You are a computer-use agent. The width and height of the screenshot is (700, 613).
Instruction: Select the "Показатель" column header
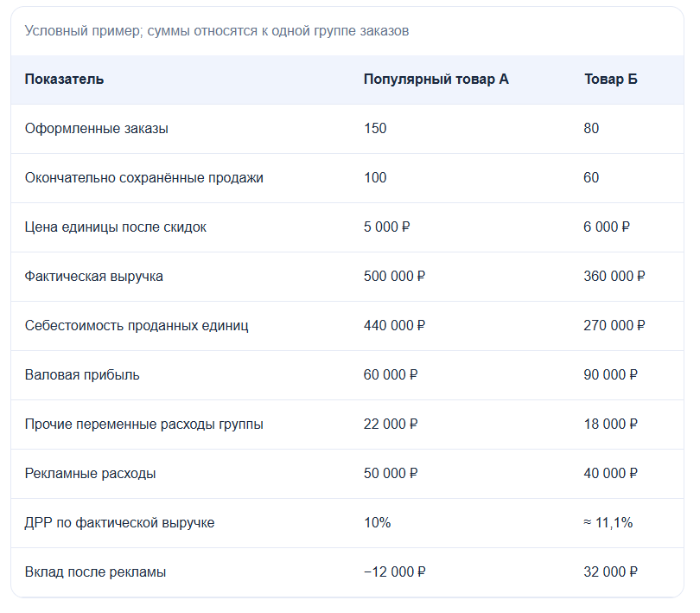coord(64,79)
